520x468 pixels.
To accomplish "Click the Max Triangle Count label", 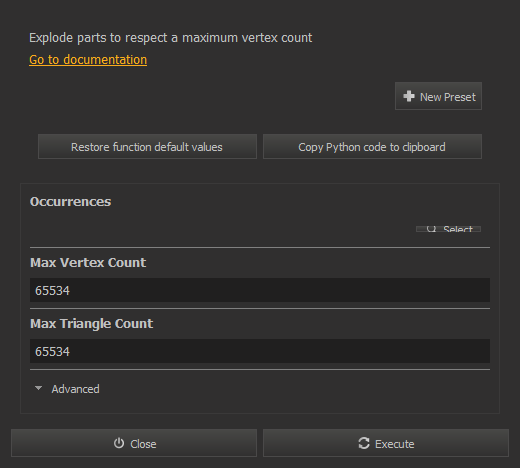I will click(92, 324).
